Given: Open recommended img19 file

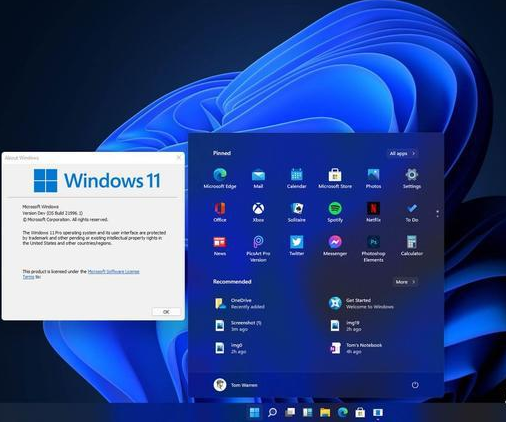Looking at the screenshot, I should pyautogui.click(x=345, y=326).
